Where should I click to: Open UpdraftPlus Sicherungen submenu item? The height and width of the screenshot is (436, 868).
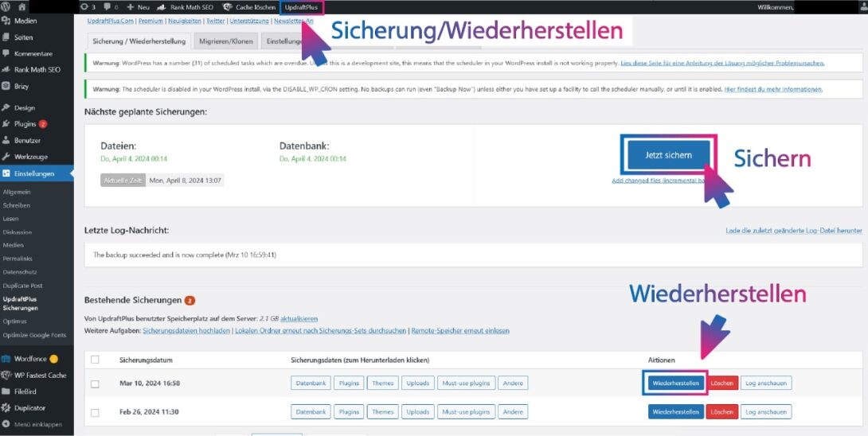click(21, 303)
